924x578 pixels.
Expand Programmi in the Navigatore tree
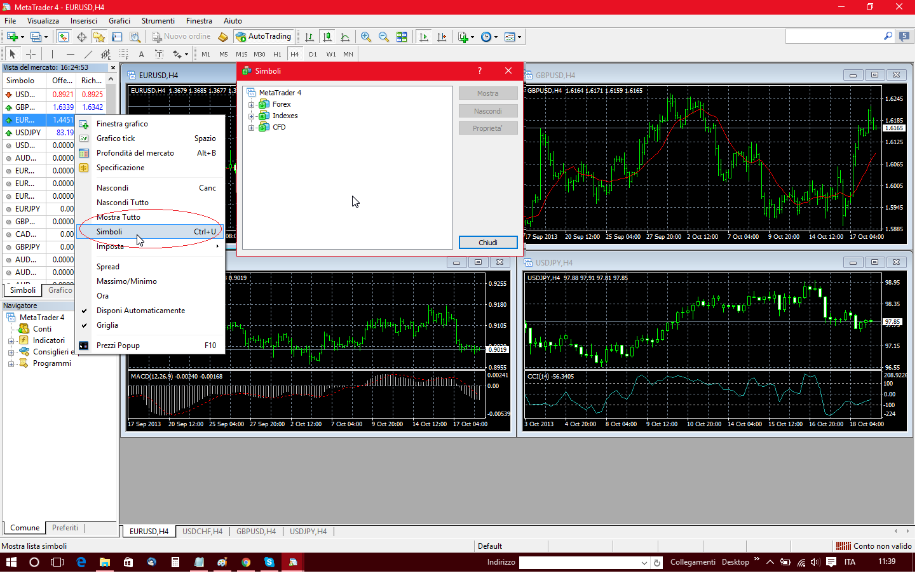[11, 364]
